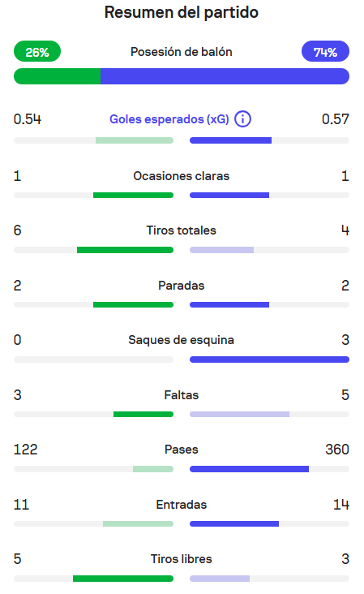
Task: Click the Ocasiones claras label
Action: [x=182, y=176]
